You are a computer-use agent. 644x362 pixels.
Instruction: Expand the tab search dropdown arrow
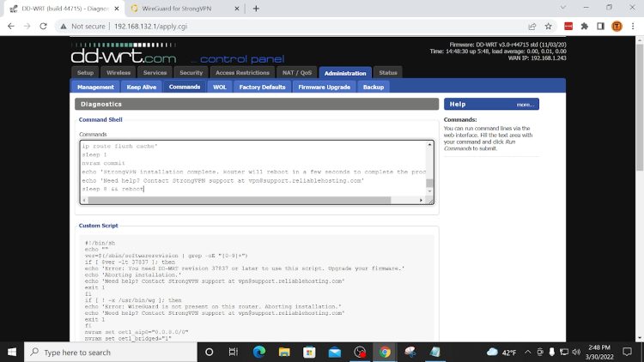click(x=563, y=8)
